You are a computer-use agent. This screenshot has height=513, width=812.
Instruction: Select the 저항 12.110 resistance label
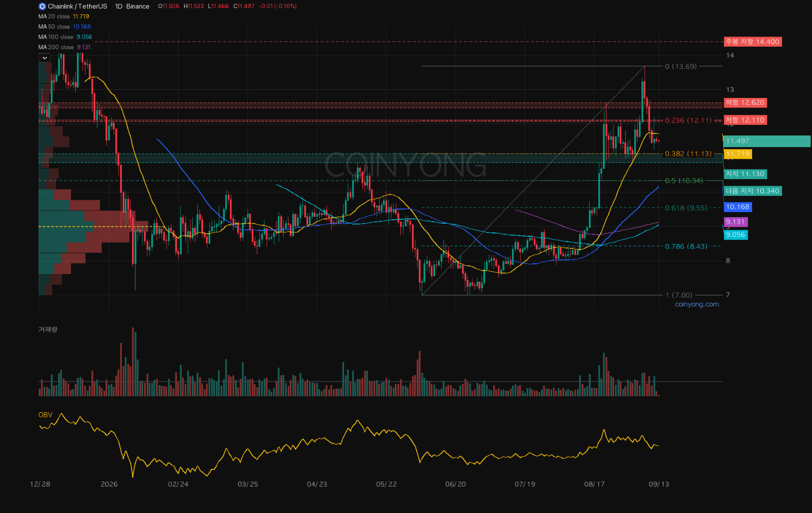(x=745, y=120)
